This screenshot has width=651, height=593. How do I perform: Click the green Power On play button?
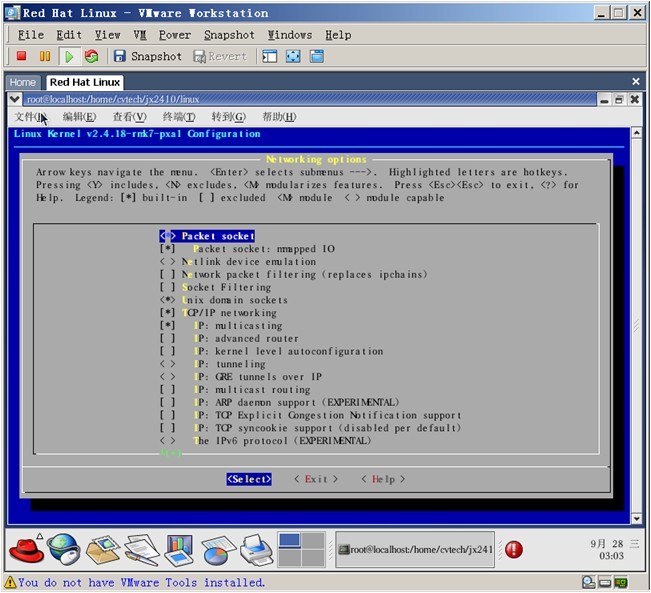coord(69,57)
